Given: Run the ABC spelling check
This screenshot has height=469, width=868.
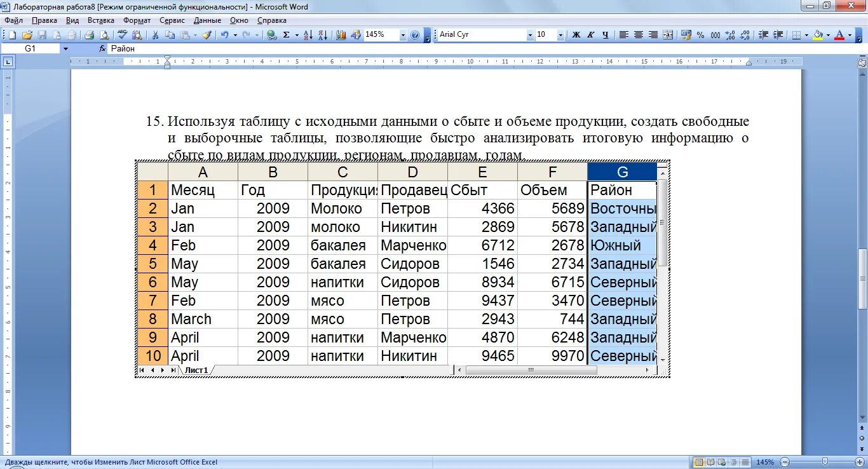Looking at the screenshot, I should tap(122, 34).
